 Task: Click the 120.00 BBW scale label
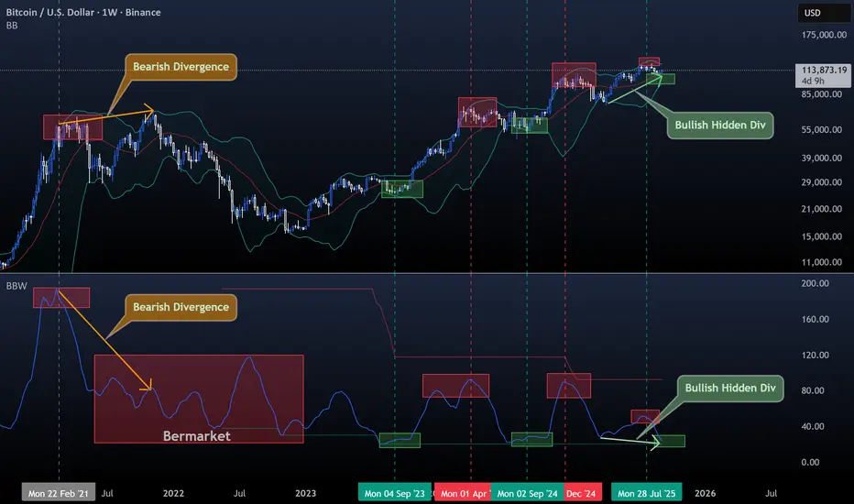coord(815,356)
